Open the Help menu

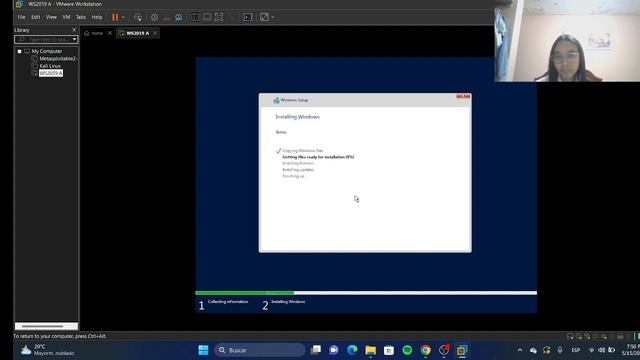tap(97, 17)
